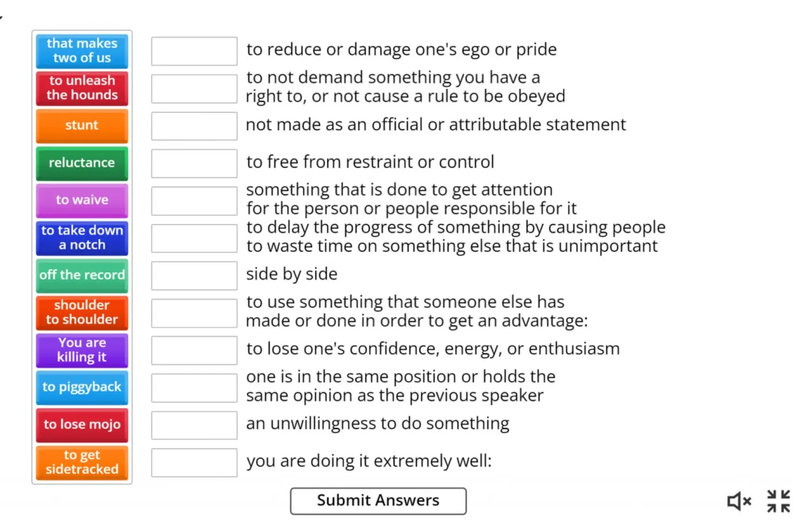Select the 'that makes two of us' tile

(x=82, y=51)
